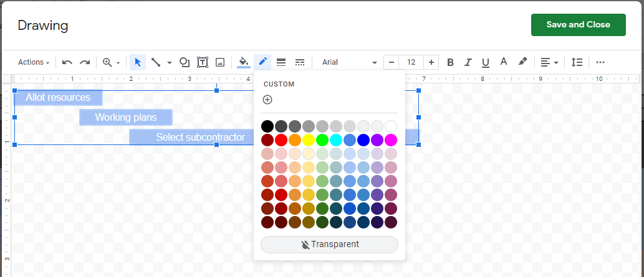Open the text Align dropdown
The image size is (644, 277).
point(549,62)
